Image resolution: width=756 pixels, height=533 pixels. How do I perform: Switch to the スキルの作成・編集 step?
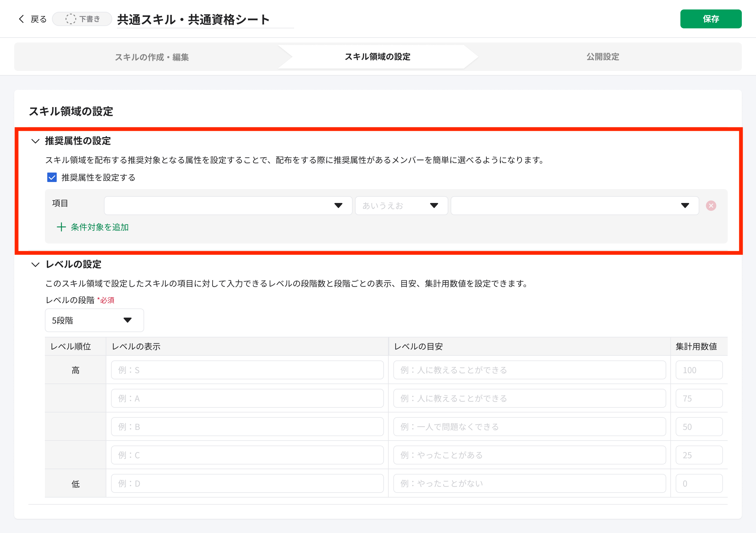(152, 57)
